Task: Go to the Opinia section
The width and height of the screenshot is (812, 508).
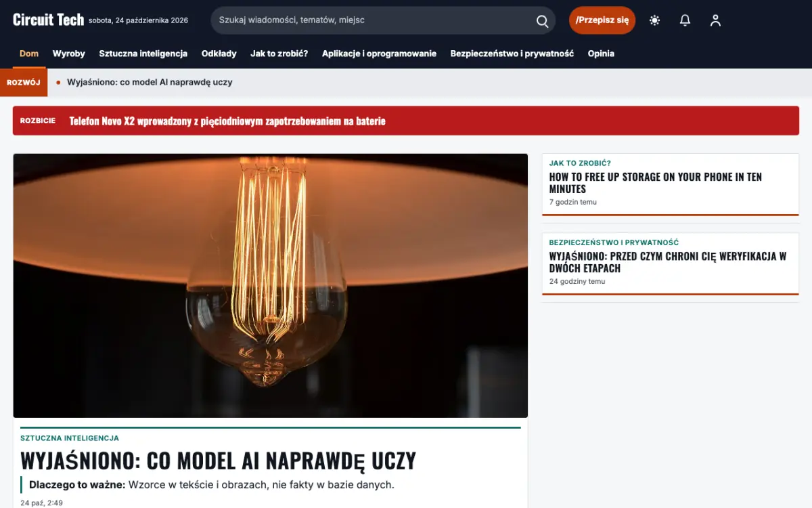Action: point(601,54)
